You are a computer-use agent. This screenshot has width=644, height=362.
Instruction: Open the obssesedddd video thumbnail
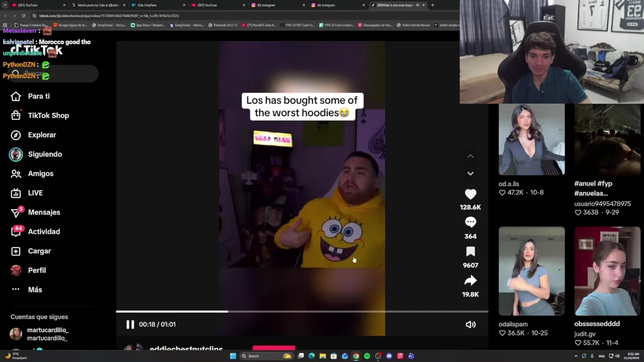(x=607, y=271)
